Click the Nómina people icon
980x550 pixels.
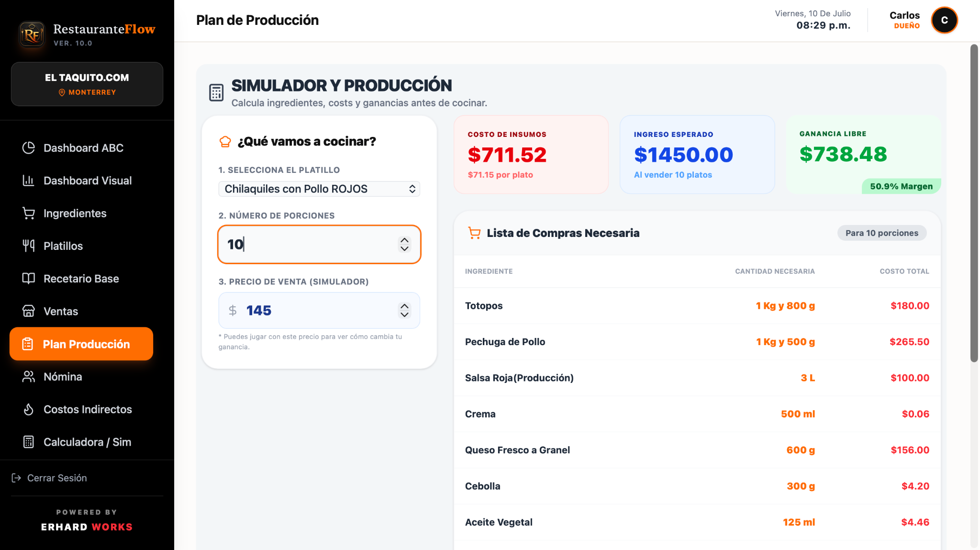29,377
